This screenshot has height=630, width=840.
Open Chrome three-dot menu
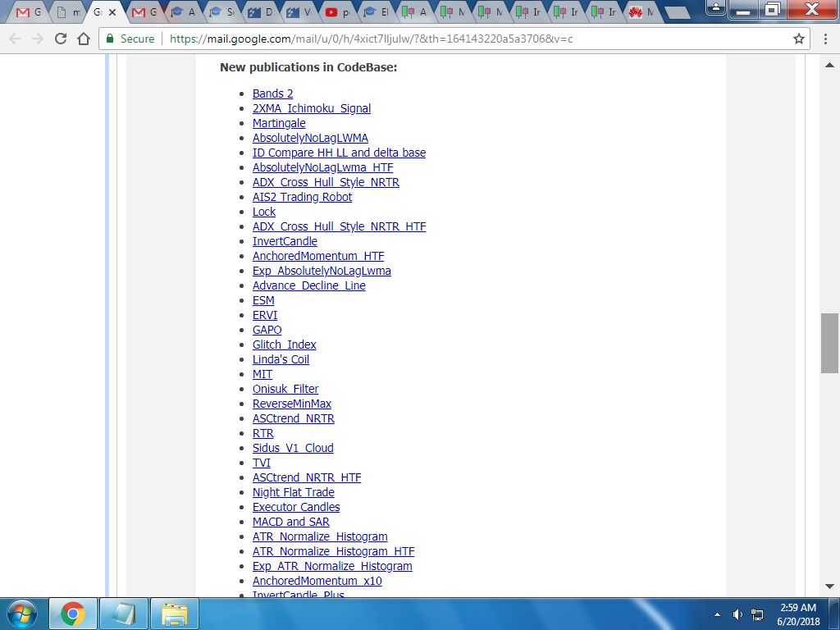(825, 39)
